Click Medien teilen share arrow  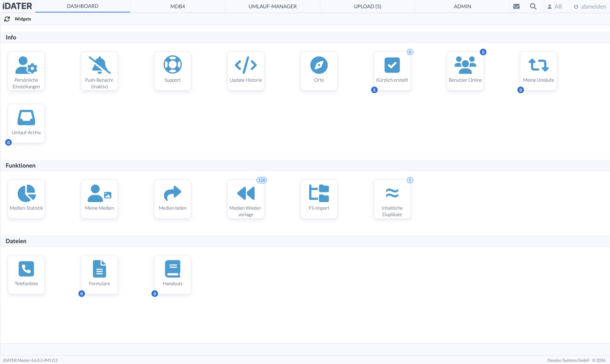(x=172, y=193)
